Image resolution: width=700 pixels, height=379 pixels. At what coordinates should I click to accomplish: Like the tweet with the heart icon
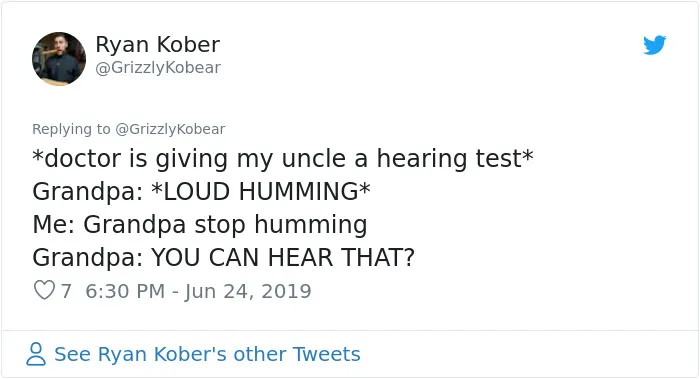(44, 290)
